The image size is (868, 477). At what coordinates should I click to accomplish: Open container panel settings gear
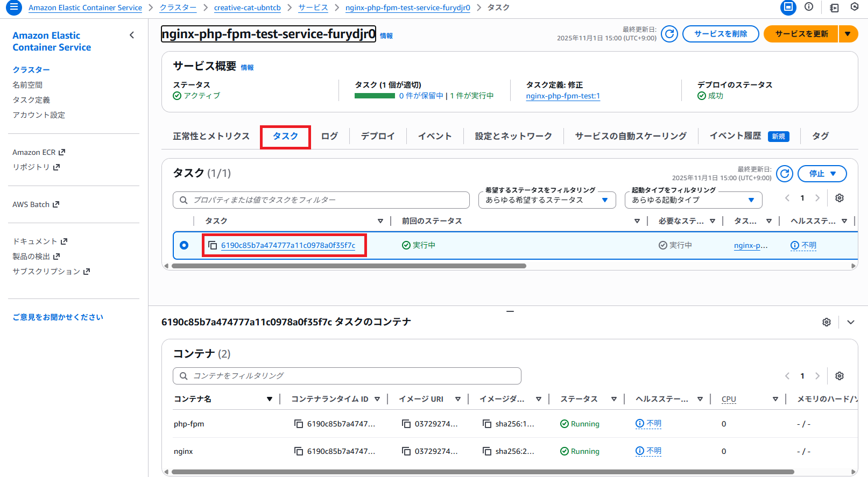click(x=827, y=322)
